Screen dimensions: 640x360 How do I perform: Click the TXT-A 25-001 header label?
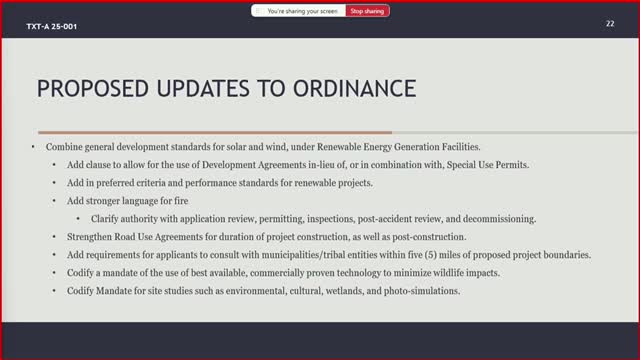click(x=51, y=27)
